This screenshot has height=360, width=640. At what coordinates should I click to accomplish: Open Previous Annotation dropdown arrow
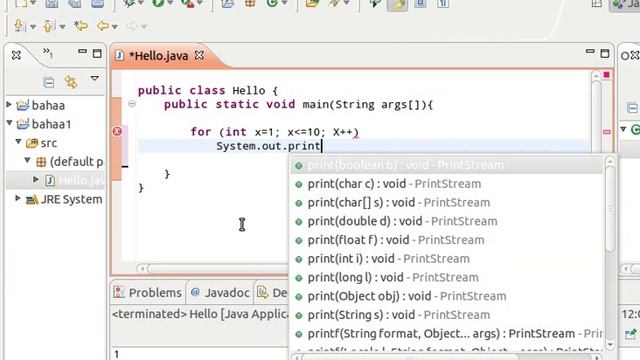[x=62, y=27]
